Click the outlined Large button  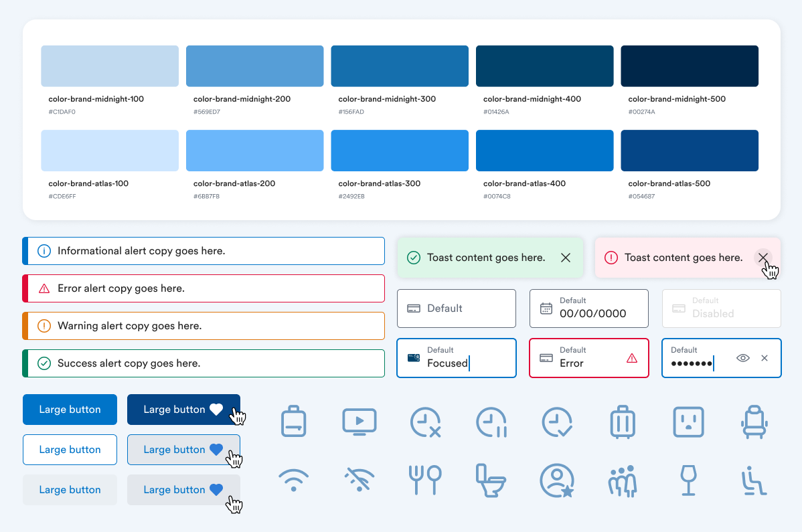pyautogui.click(x=70, y=449)
